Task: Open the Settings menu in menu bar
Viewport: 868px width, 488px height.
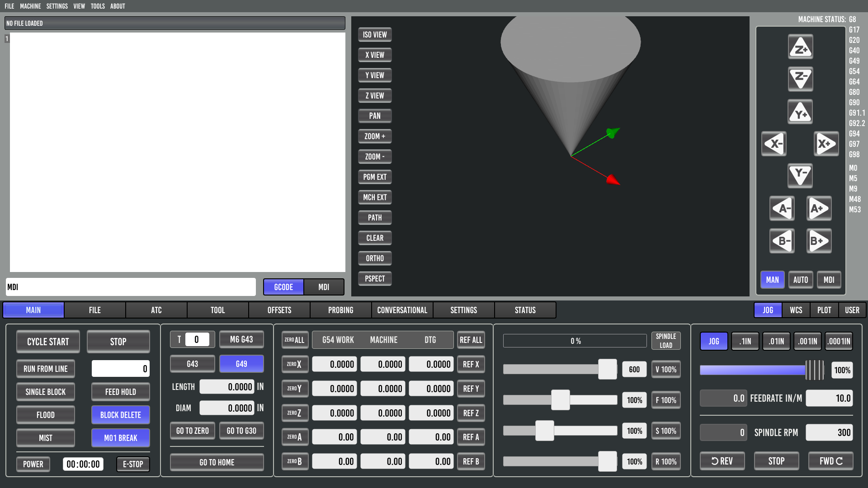Action: pos(57,6)
